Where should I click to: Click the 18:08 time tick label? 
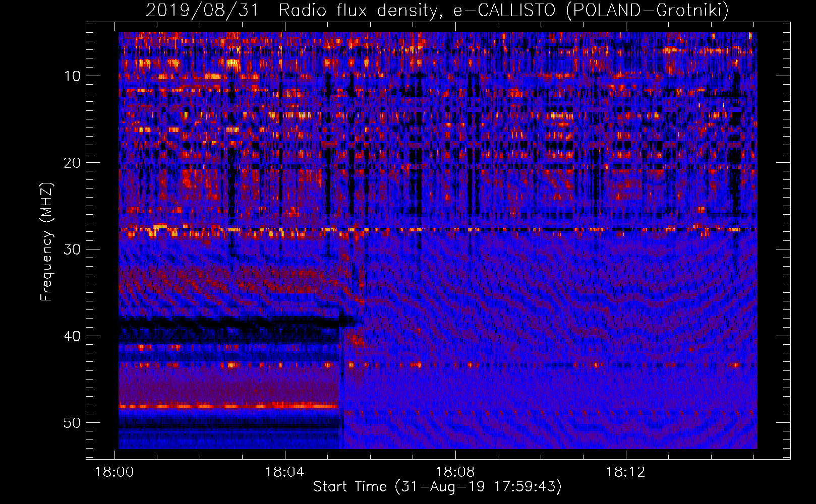coord(455,472)
